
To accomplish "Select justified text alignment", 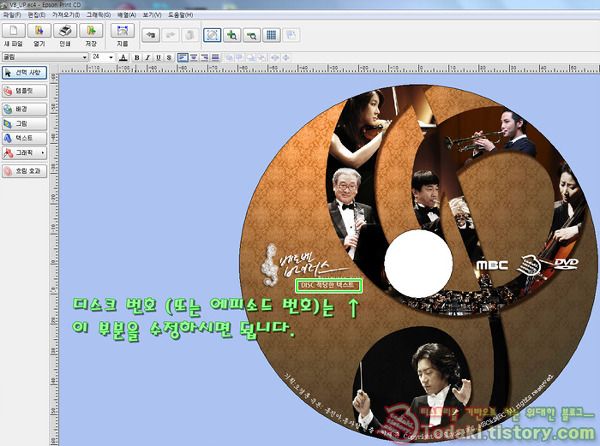I will coord(215,57).
